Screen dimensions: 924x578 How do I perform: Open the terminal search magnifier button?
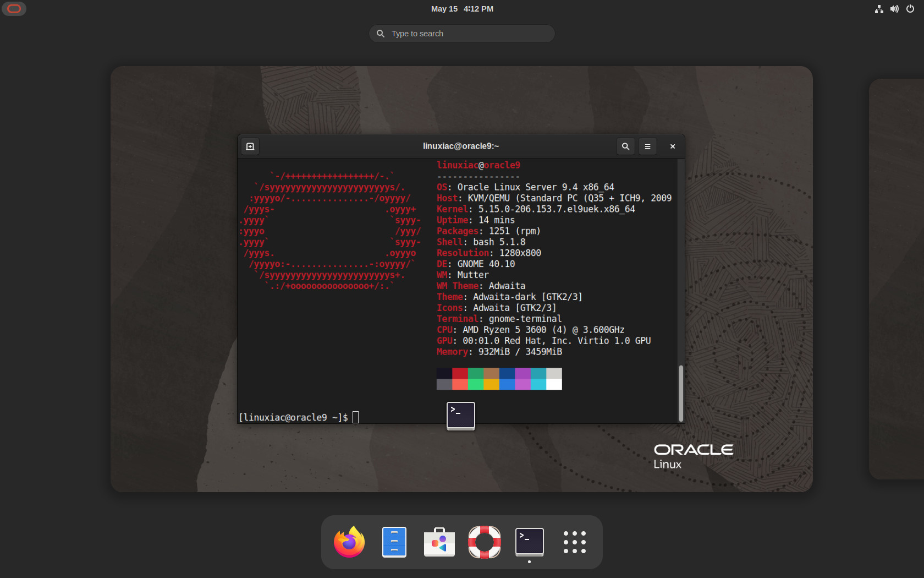[x=625, y=146]
